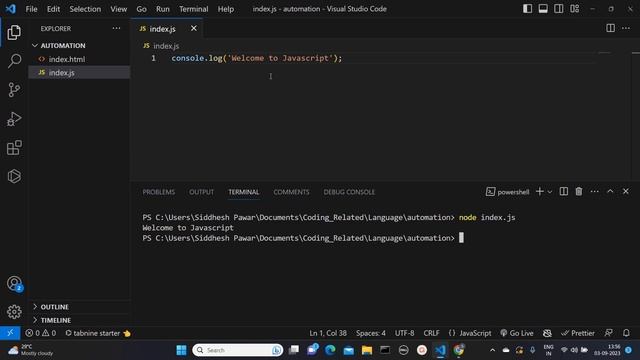The image size is (640, 360).
Task: Switch to the OUTPUT panel tab
Action: point(201,192)
